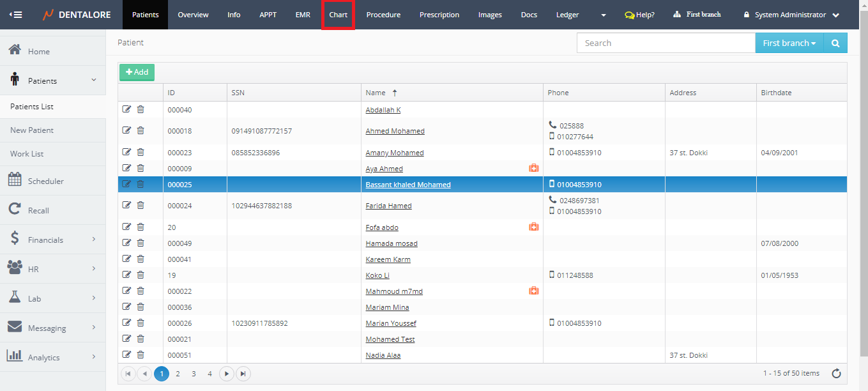Select New Patient in sidebar
Image resolution: width=868 pixels, height=391 pixels.
(32, 130)
